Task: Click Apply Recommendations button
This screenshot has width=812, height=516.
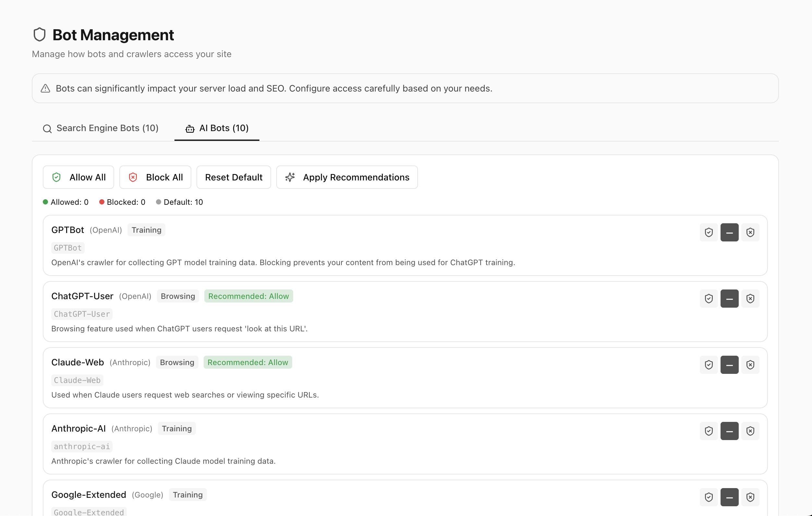Action: [347, 177]
